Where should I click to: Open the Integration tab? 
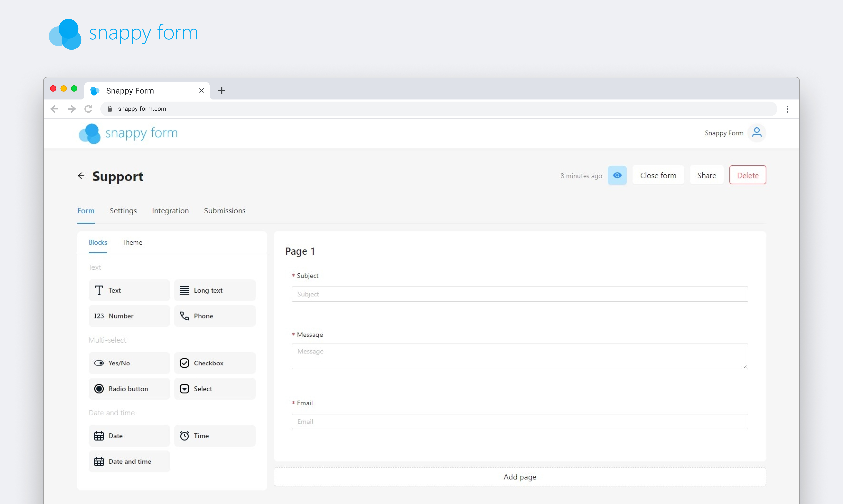point(170,211)
